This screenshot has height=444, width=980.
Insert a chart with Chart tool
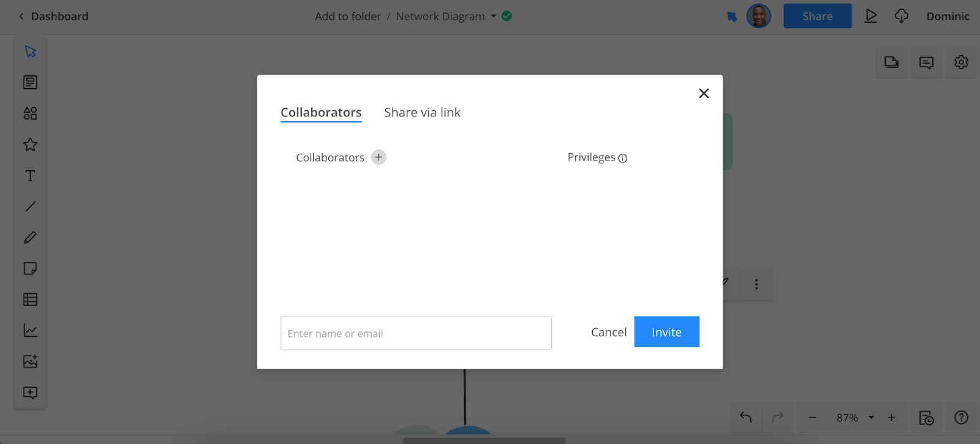[30, 331]
